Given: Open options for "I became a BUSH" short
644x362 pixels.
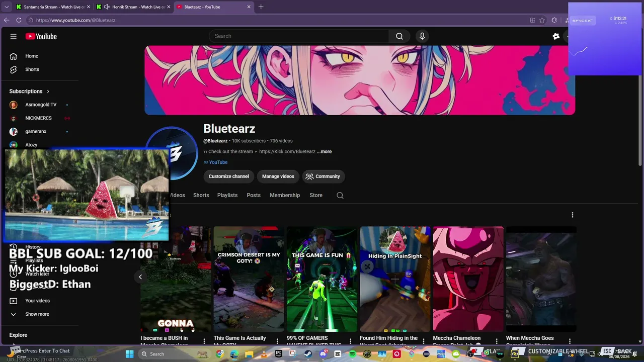Looking at the screenshot, I should click(204, 341).
